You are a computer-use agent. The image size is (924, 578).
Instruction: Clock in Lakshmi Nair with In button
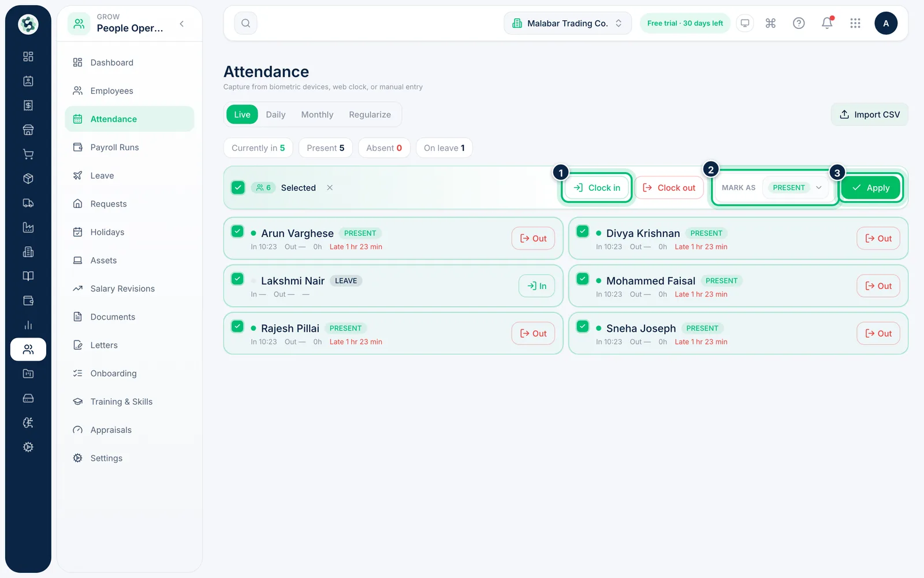point(536,286)
